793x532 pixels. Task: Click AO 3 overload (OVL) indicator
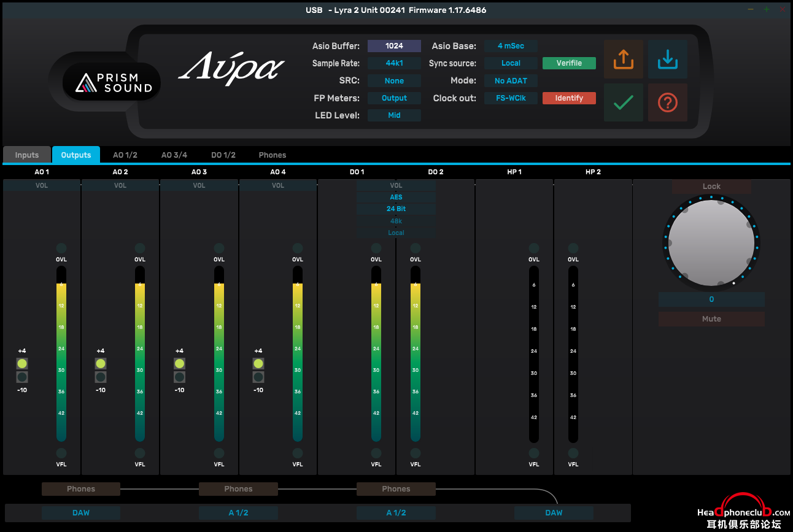[x=219, y=248]
